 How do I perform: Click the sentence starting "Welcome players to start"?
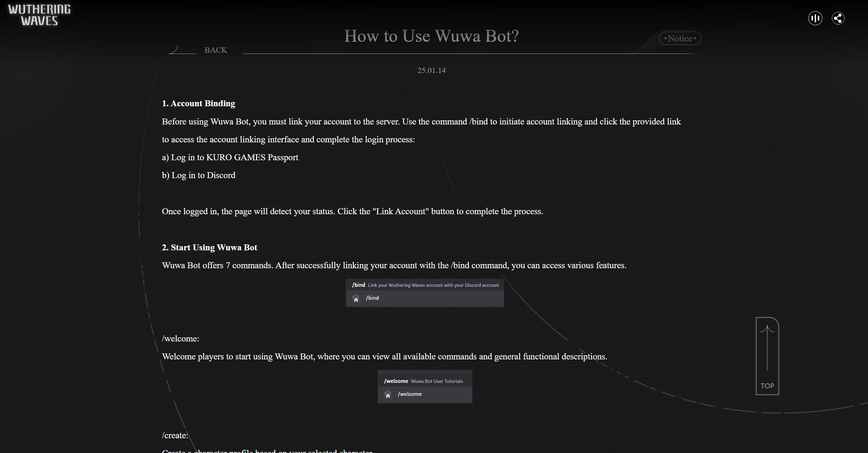pyautogui.click(x=384, y=357)
